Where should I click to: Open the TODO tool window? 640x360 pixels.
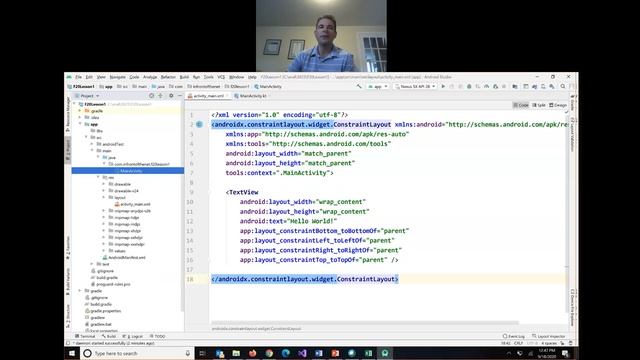pyautogui.click(x=158, y=336)
